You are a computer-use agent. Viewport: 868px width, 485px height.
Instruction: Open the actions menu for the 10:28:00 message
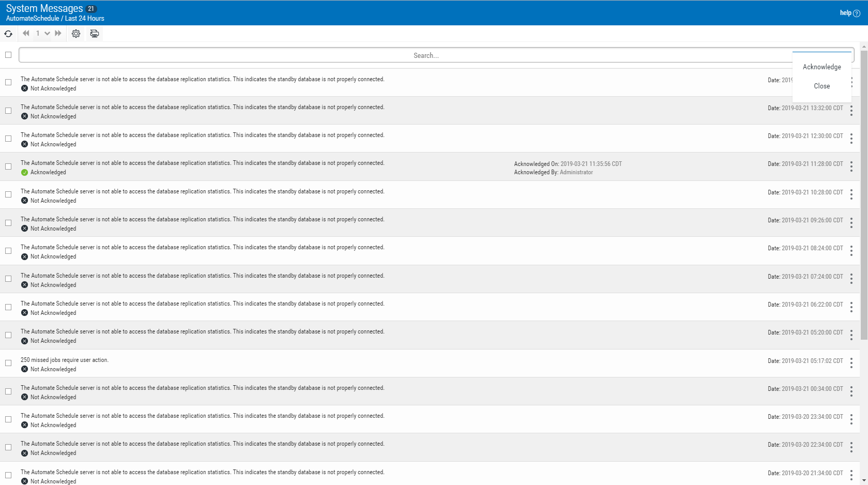click(x=851, y=194)
